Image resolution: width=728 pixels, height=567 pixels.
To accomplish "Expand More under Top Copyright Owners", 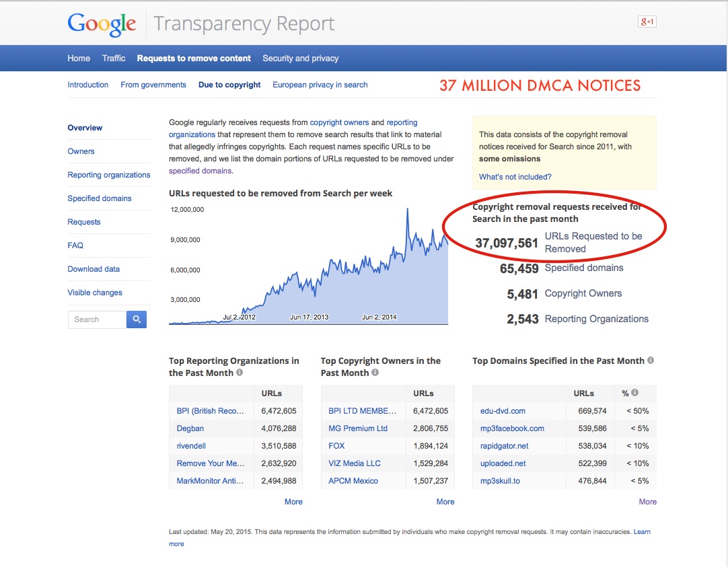I will (x=445, y=502).
